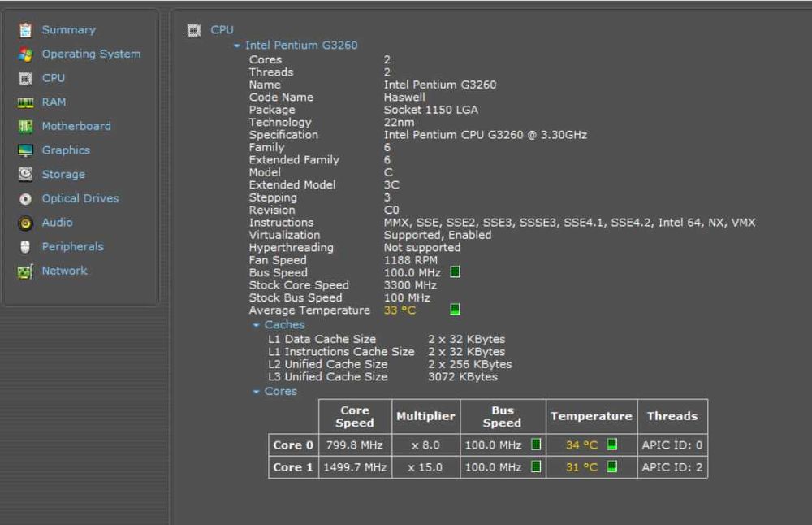Click the Network card icon

[x=25, y=271]
